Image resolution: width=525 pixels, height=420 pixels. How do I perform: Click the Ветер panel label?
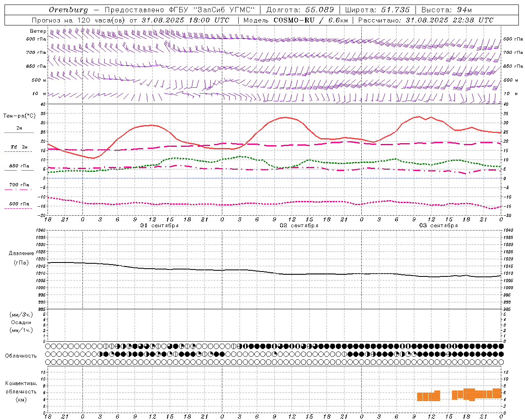tap(38, 31)
